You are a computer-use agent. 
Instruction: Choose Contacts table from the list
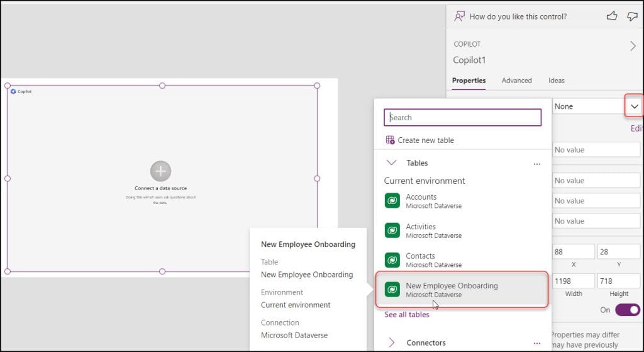pyautogui.click(x=462, y=260)
